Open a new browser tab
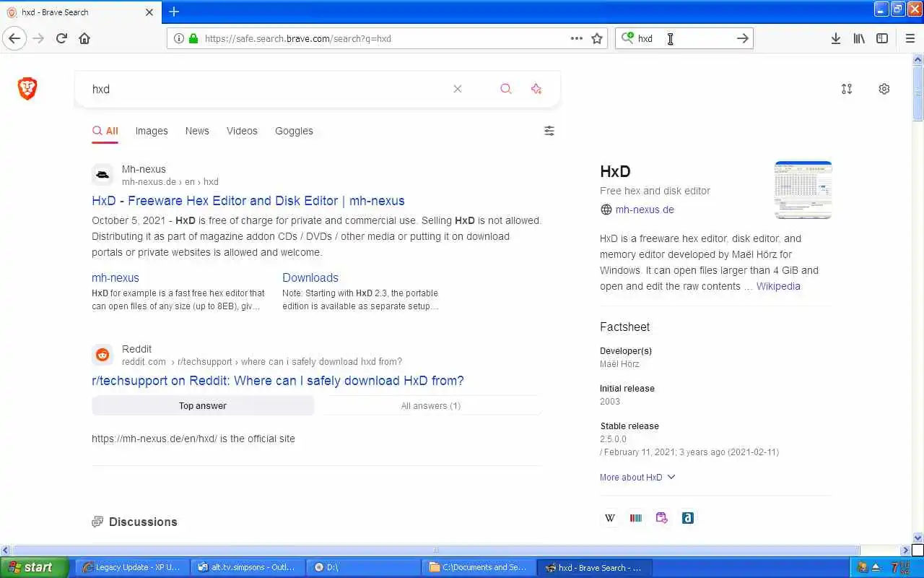Image resolution: width=924 pixels, height=578 pixels. click(x=174, y=12)
